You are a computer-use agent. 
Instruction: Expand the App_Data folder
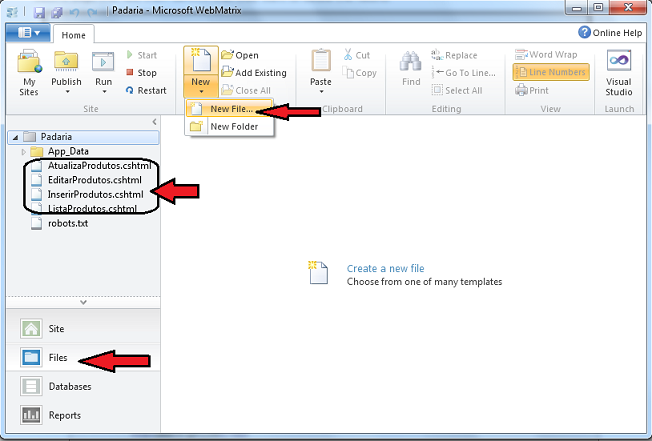pos(23,152)
